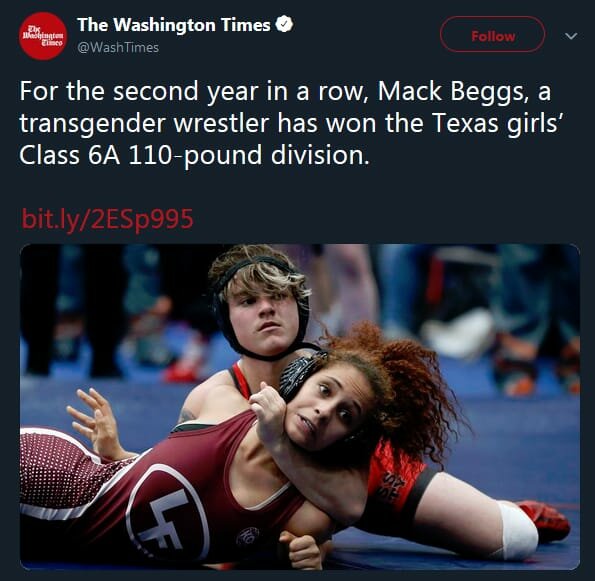Click the white knee pad in the photo

pos(517,529)
